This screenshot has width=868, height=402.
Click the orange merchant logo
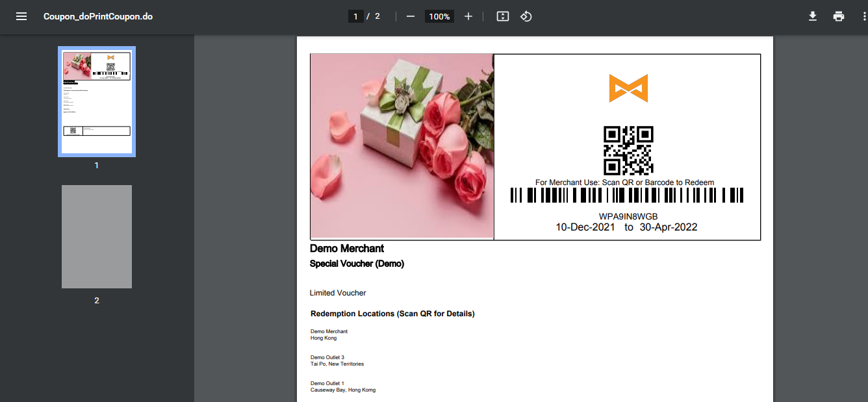(x=628, y=88)
